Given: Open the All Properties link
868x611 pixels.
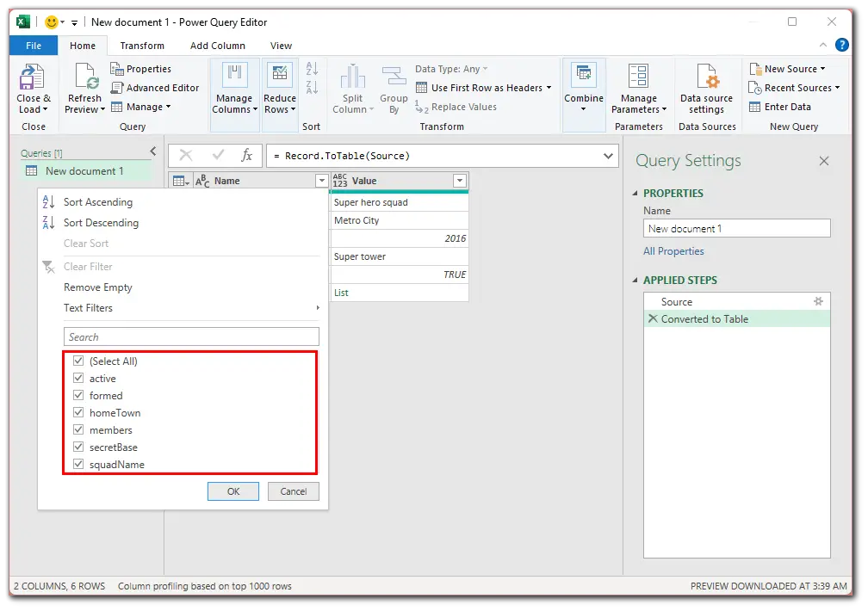Looking at the screenshot, I should (673, 251).
